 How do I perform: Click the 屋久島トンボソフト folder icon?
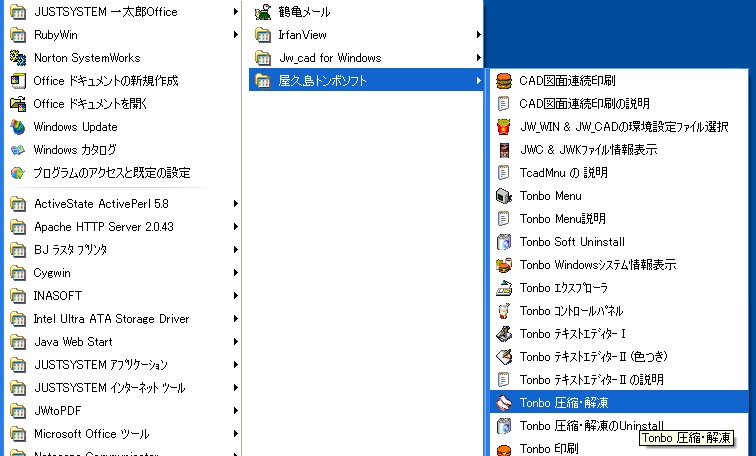tap(263, 80)
